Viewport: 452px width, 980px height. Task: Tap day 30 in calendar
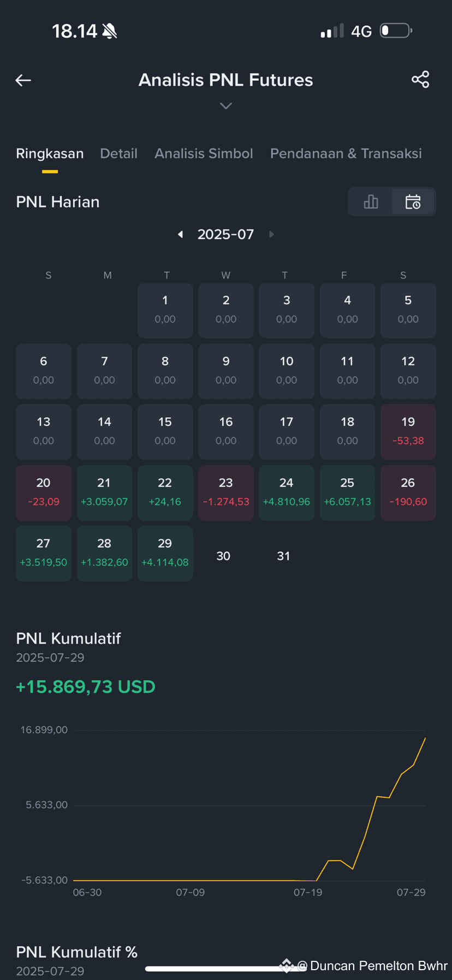click(223, 556)
